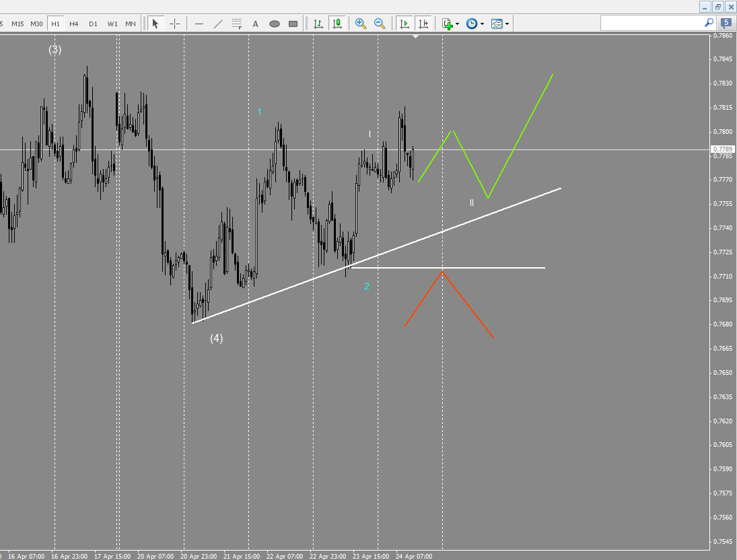Zoom in on the chart
Viewport: 737px width, 560px height.
(x=361, y=24)
